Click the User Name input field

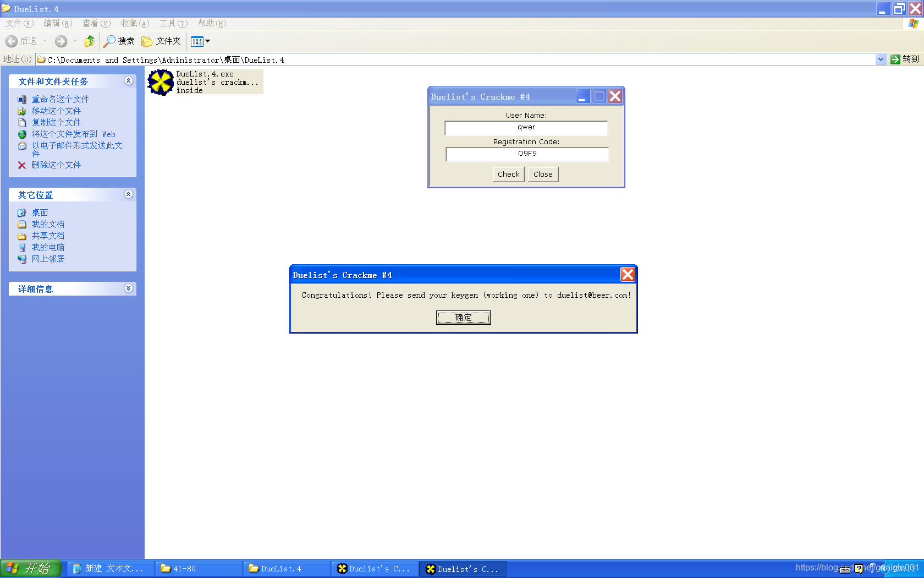coord(526,128)
